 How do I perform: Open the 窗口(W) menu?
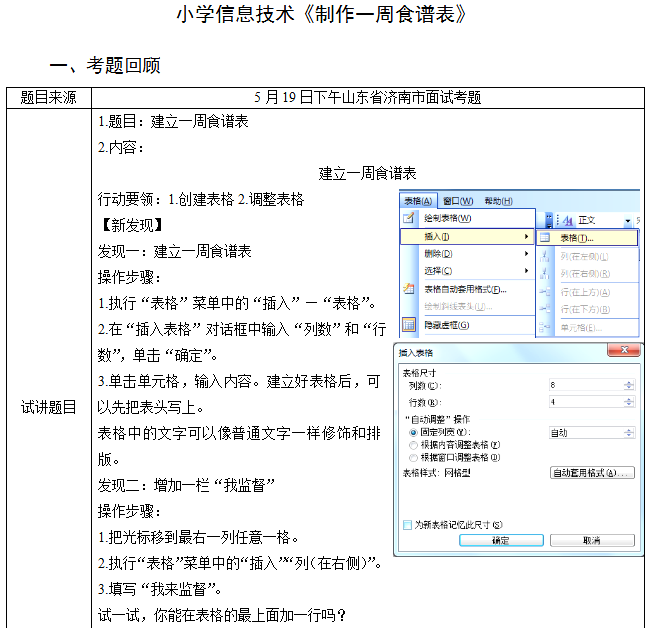[457, 200]
